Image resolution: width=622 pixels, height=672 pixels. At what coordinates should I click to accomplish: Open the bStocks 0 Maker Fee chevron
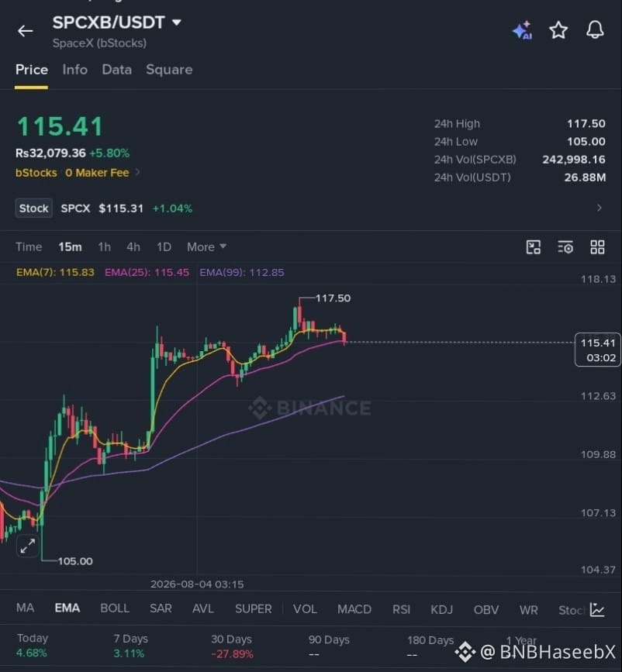(x=138, y=172)
